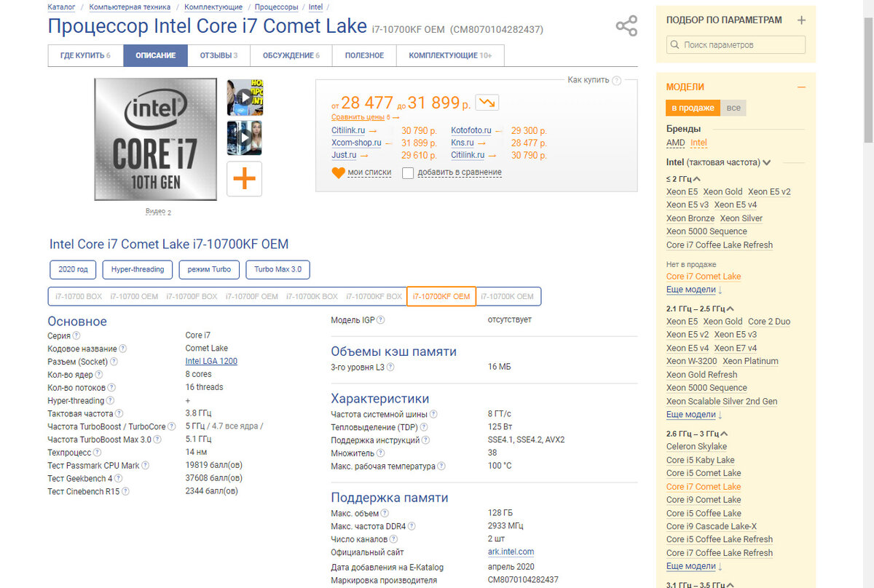Viewport: 874px width, 588px height.
Task: Collapse the 'Модели' panel with the minus
Action: (x=801, y=87)
